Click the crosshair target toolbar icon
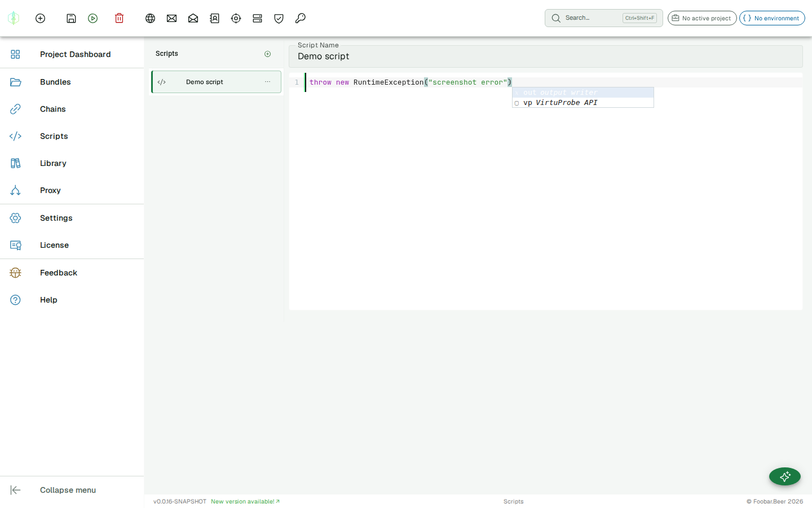The image size is (812, 508). 236,18
